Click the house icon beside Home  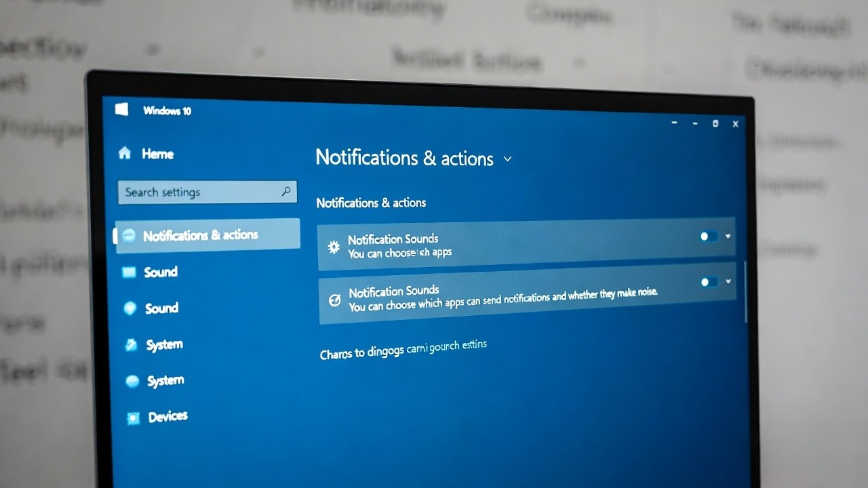pos(124,153)
